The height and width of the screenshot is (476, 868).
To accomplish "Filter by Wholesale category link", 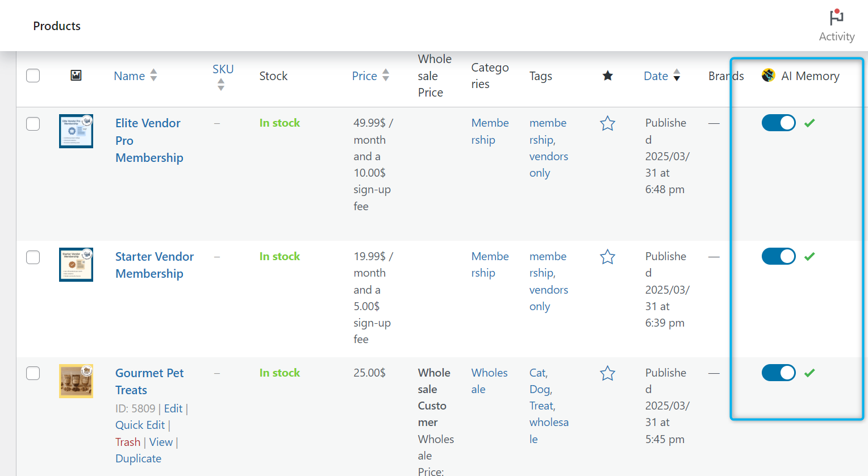I will 489,381.
